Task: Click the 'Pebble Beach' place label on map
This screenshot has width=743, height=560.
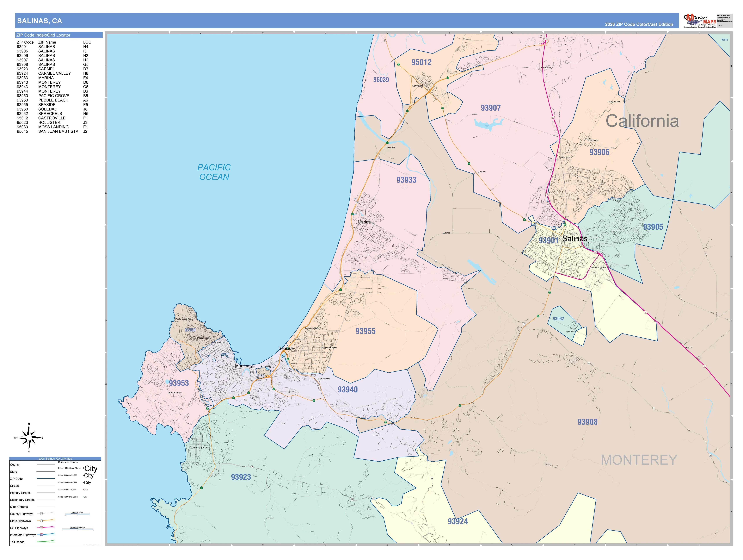Action: [x=175, y=392]
